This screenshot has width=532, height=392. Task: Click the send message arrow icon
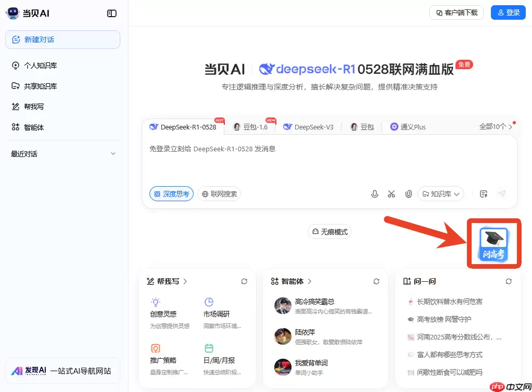502,193
